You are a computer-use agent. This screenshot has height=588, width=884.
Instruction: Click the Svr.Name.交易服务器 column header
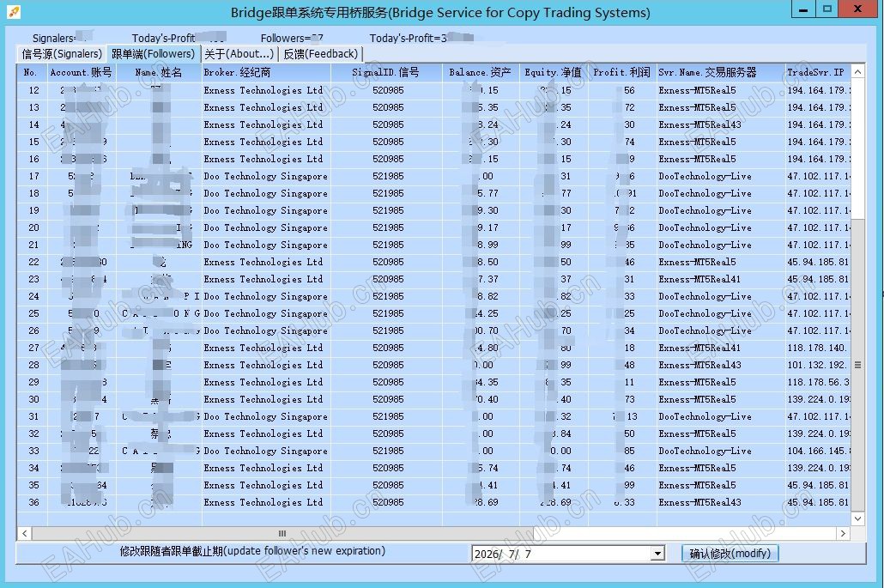point(721,72)
